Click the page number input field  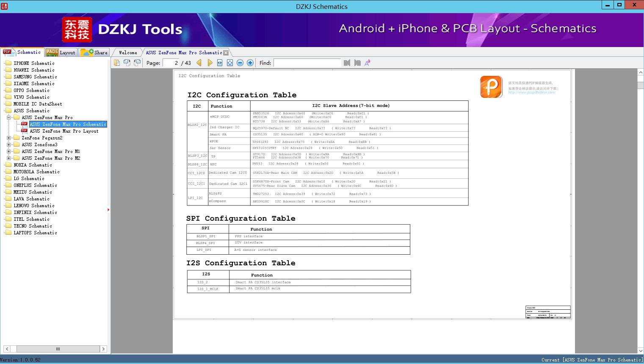[171, 63]
